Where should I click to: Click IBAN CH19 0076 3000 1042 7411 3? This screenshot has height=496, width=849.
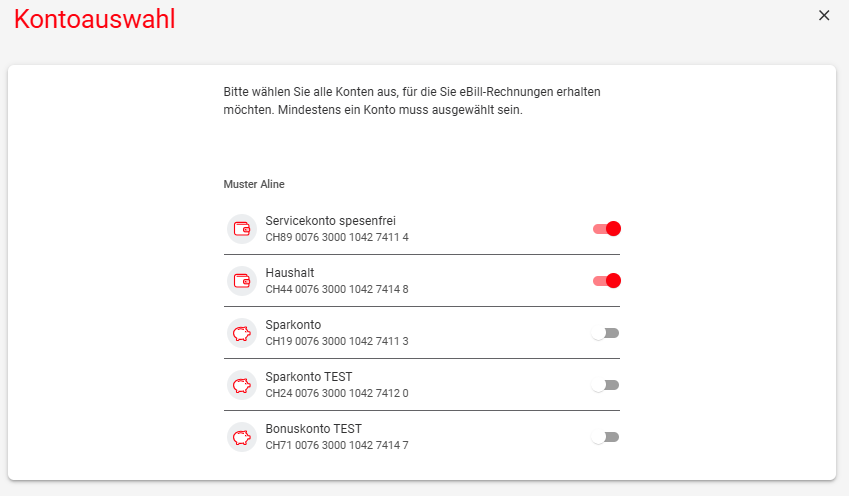pos(337,341)
